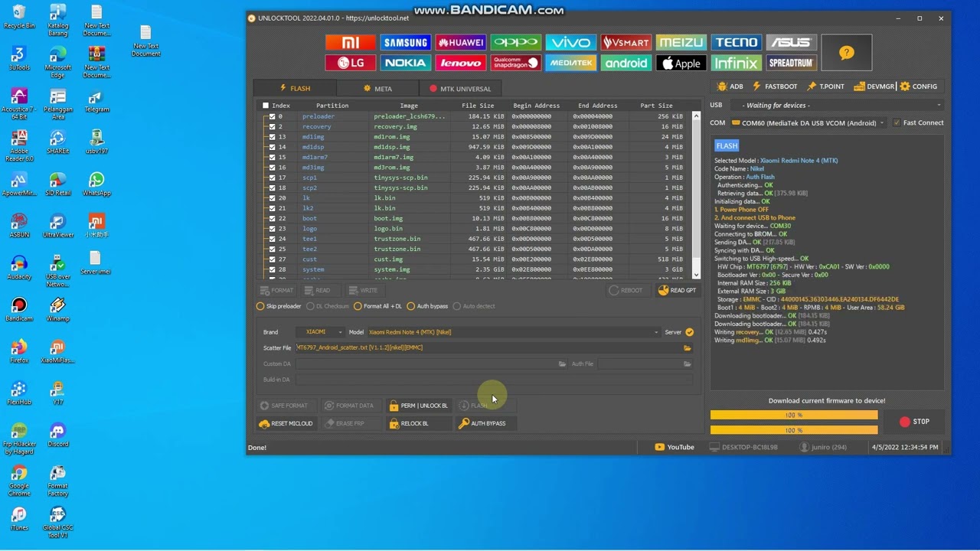Screen dimensions: 980x551
Task: Select the cust partition row name
Action: click(309, 259)
